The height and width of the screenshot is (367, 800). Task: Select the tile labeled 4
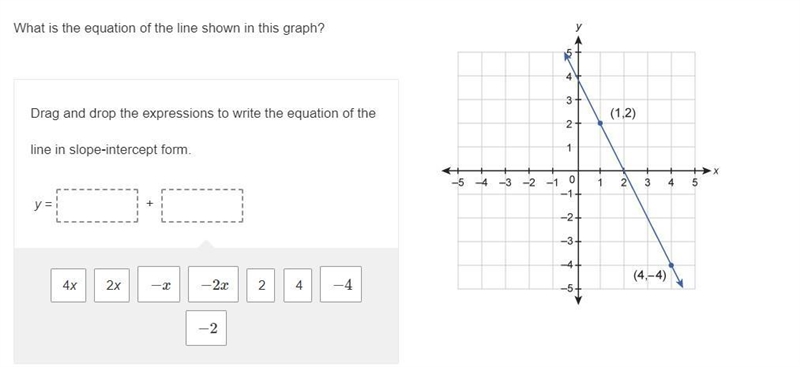pyautogui.click(x=298, y=285)
